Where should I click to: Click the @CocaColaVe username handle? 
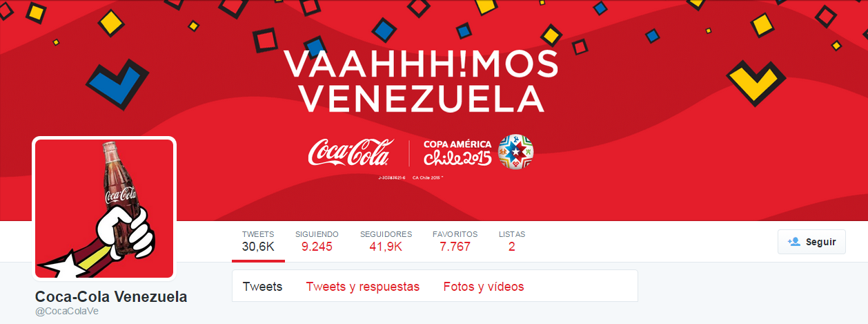click(67, 312)
